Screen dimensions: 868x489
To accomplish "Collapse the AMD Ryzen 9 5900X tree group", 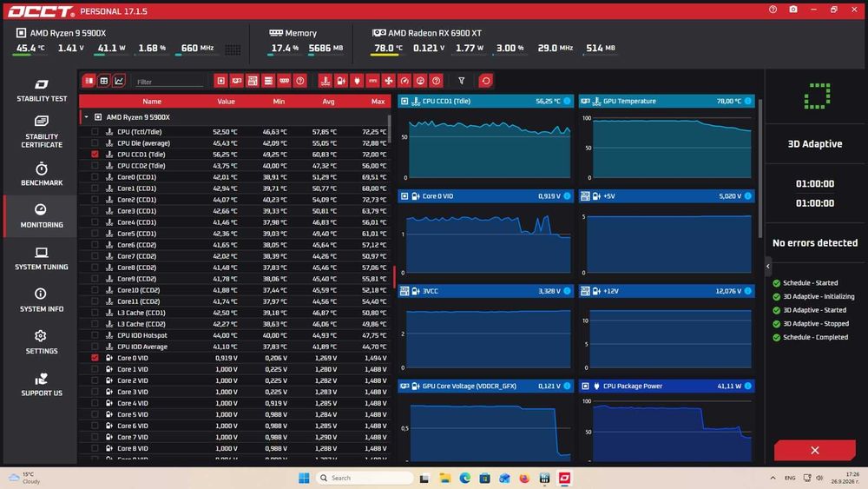I will [86, 117].
